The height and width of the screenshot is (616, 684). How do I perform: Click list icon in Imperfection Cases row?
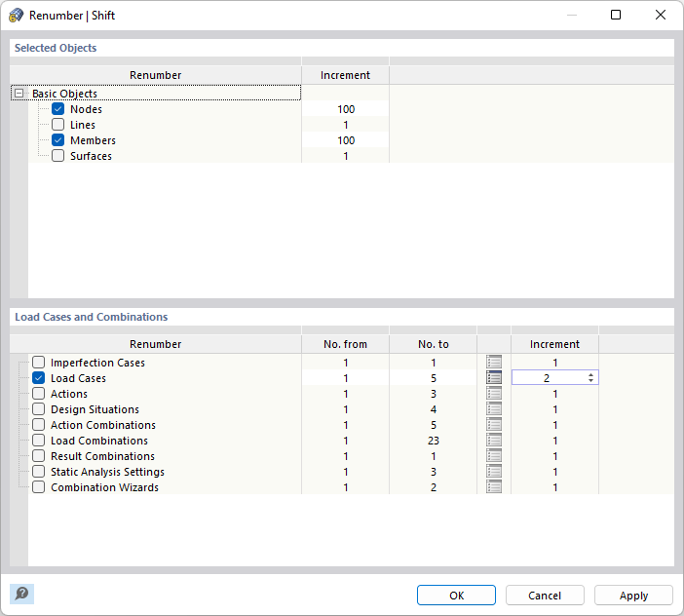pyautogui.click(x=494, y=363)
